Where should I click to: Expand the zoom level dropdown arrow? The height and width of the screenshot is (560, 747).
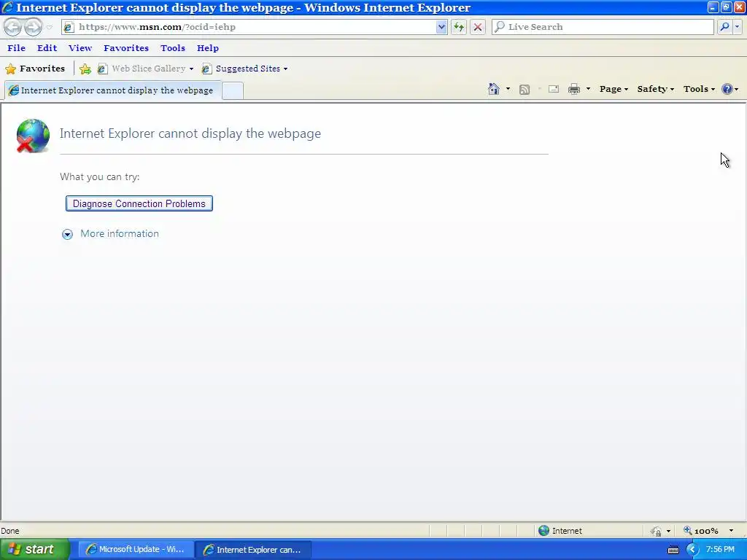(731, 531)
